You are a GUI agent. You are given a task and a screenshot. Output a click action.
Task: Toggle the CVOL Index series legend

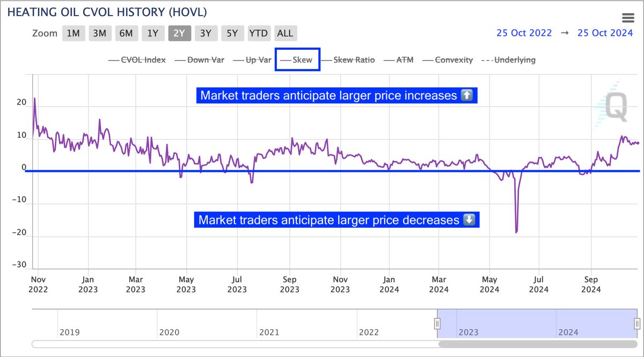tap(137, 60)
